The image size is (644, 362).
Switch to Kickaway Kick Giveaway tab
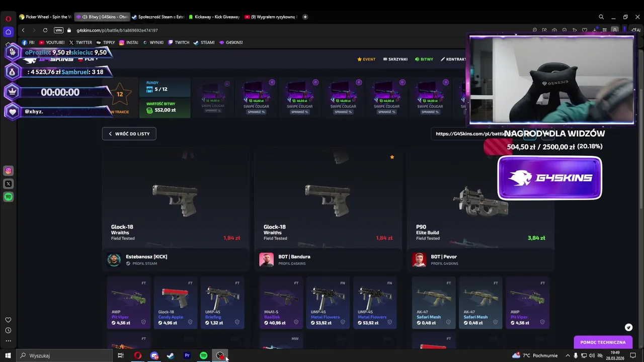[x=214, y=17]
